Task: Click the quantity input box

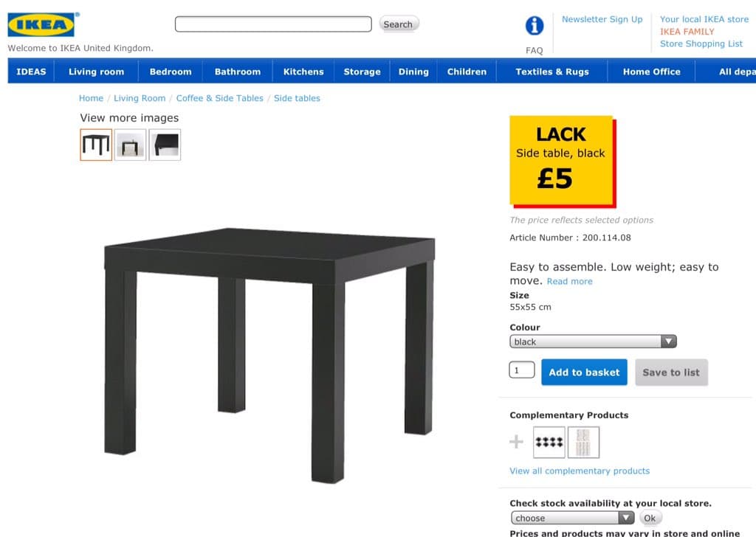Action: point(522,370)
